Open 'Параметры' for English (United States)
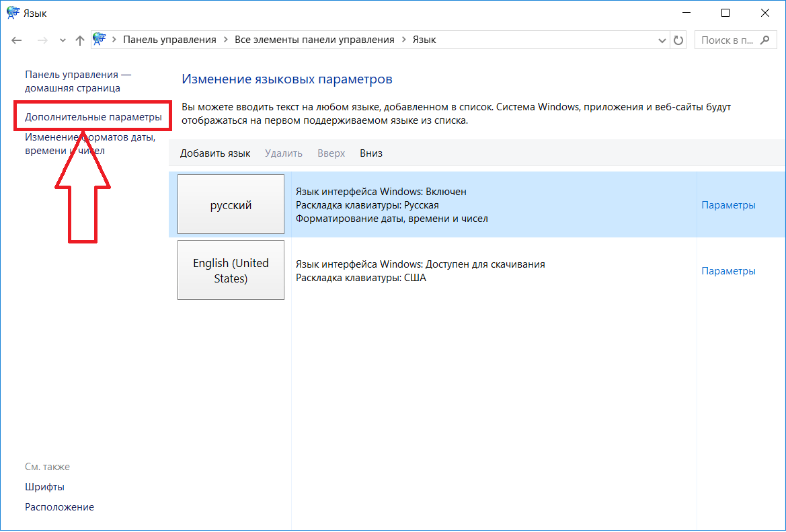The width and height of the screenshot is (786, 532). pyautogui.click(x=728, y=271)
